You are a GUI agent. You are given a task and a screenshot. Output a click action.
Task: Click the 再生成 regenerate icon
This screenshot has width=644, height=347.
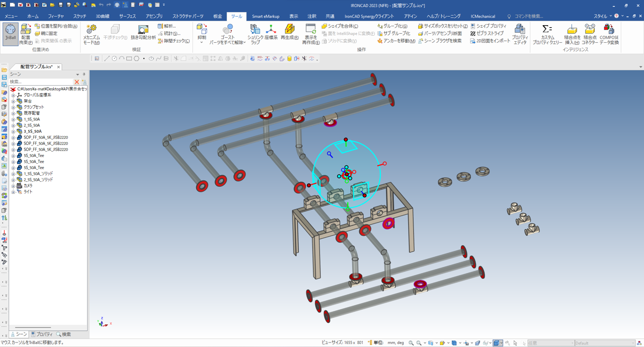[289, 30]
